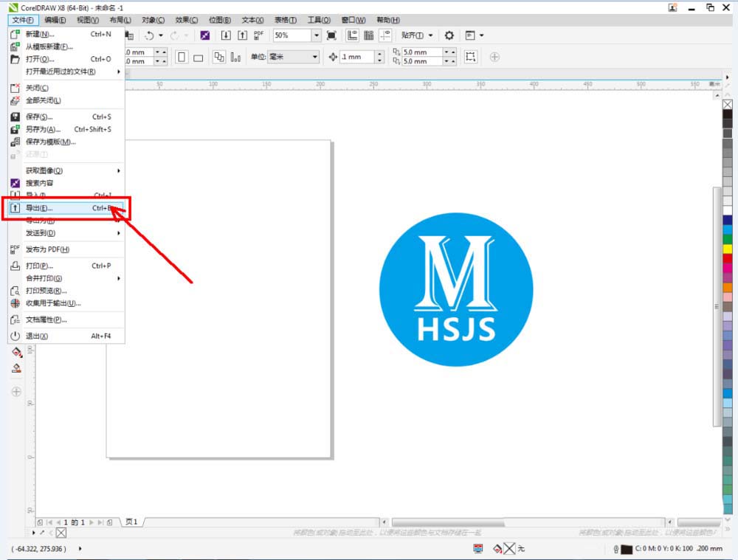
Task: Choose 收集用于输出 from File menu
Action: coord(66,303)
